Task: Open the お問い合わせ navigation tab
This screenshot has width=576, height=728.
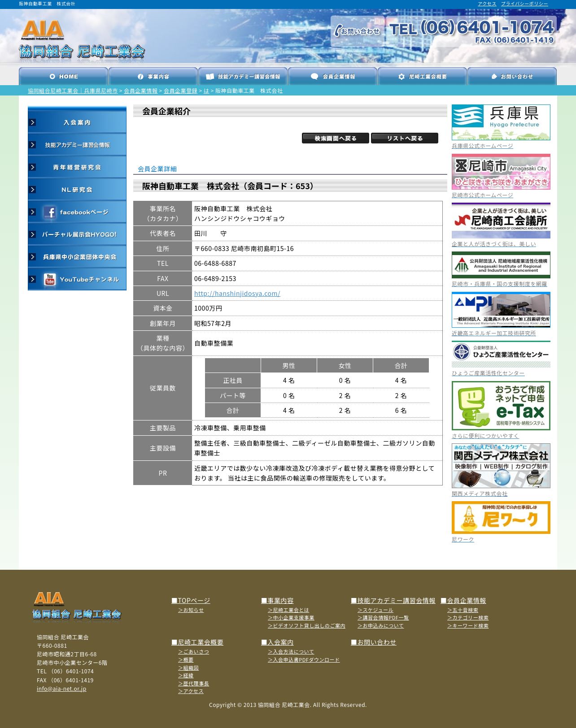Action: click(512, 76)
